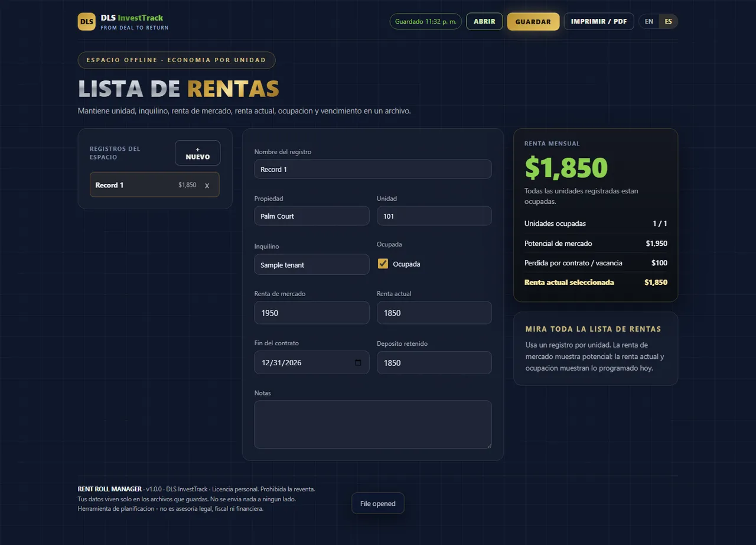Switch language to EN

pos(649,21)
